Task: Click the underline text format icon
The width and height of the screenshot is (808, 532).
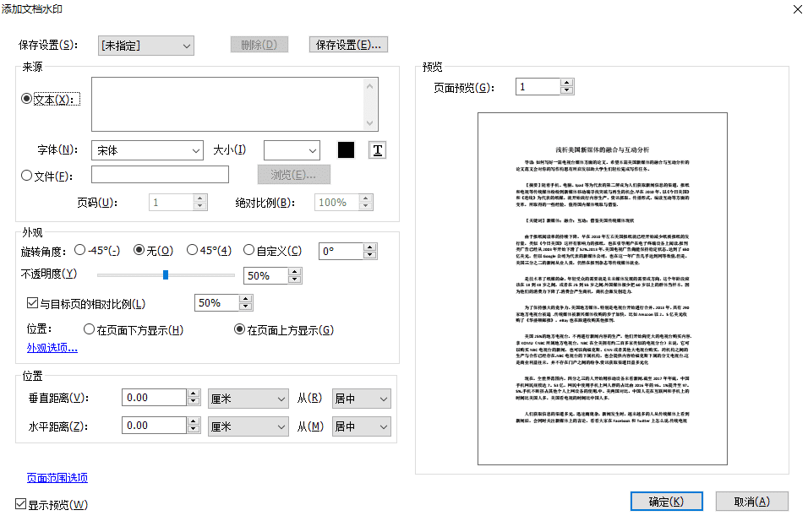Action: [x=377, y=150]
